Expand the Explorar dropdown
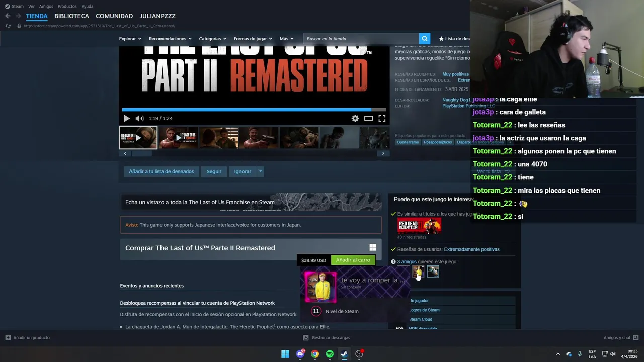Image resolution: width=644 pixels, height=362 pixels. click(x=130, y=39)
